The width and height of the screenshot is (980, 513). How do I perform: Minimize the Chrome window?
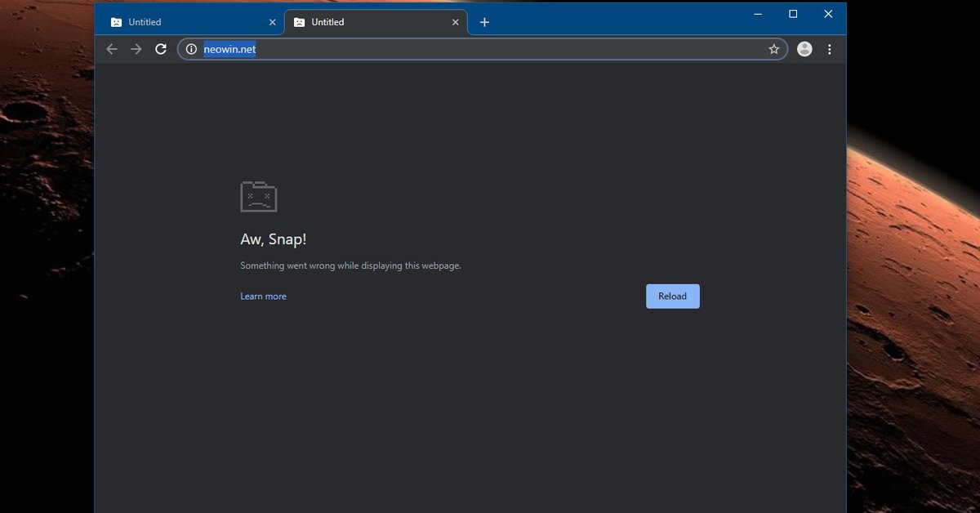point(756,14)
